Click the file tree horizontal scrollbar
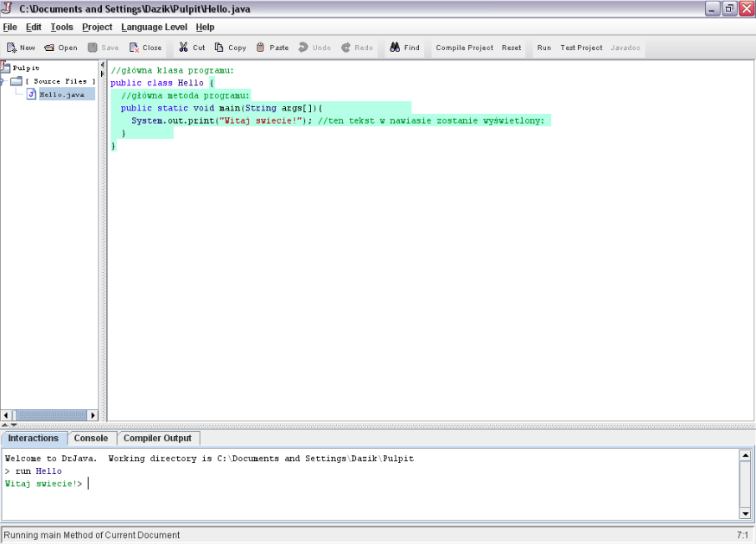Image resolution: width=756 pixels, height=544 pixels. coord(50,416)
